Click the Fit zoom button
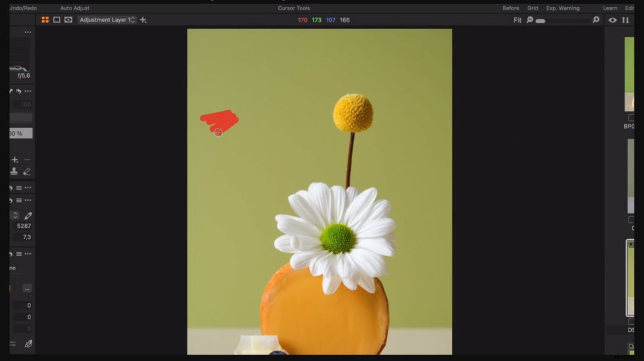 click(x=517, y=20)
